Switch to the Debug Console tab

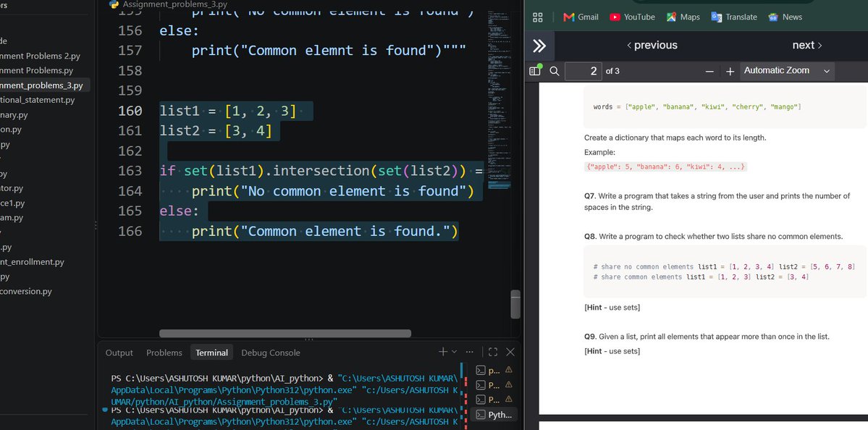point(271,353)
